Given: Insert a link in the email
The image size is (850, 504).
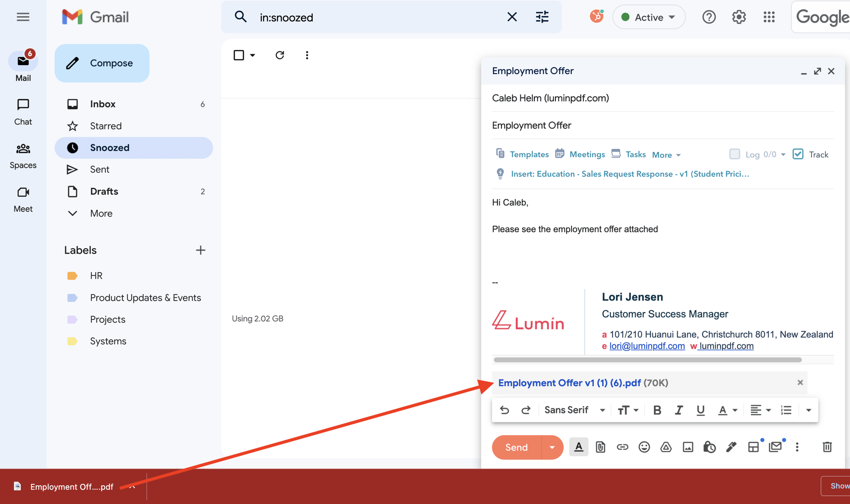Looking at the screenshot, I should click(x=622, y=447).
